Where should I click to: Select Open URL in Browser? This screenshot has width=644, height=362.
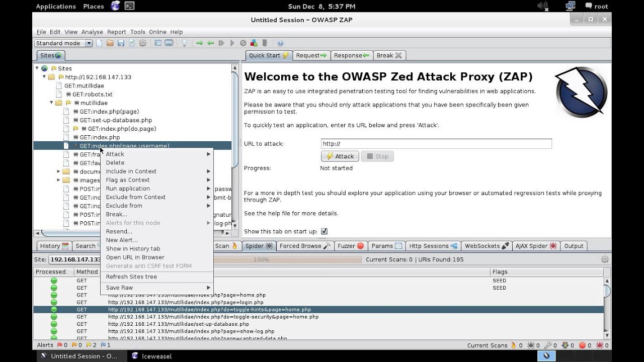coord(157,257)
